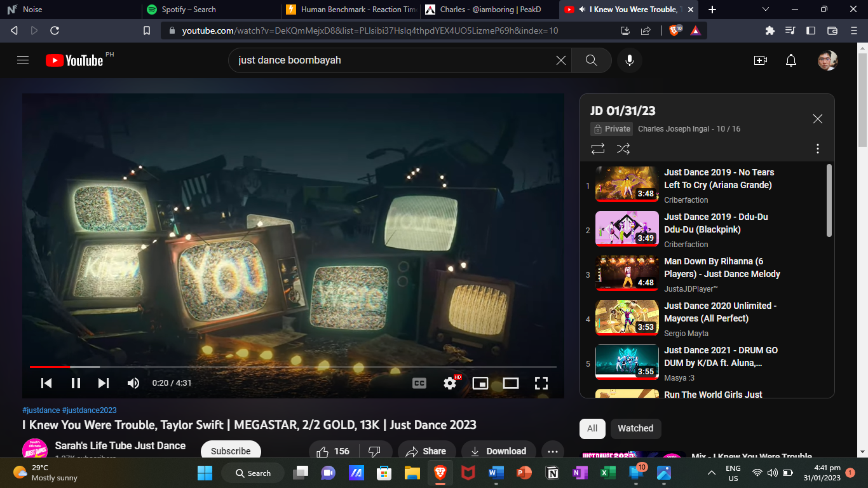Toggle closed captions on the video
Image resolution: width=868 pixels, height=488 pixels.
(419, 383)
